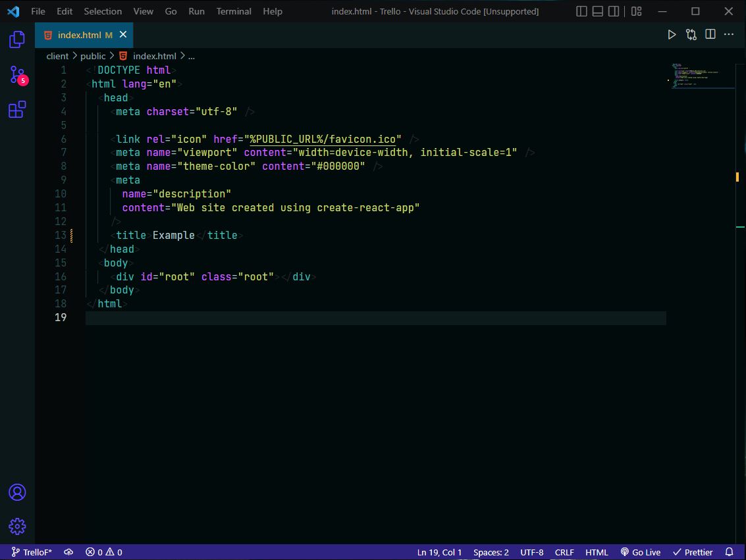Open Changes compare icon in editor toolbar
746x560 pixels.
point(691,35)
